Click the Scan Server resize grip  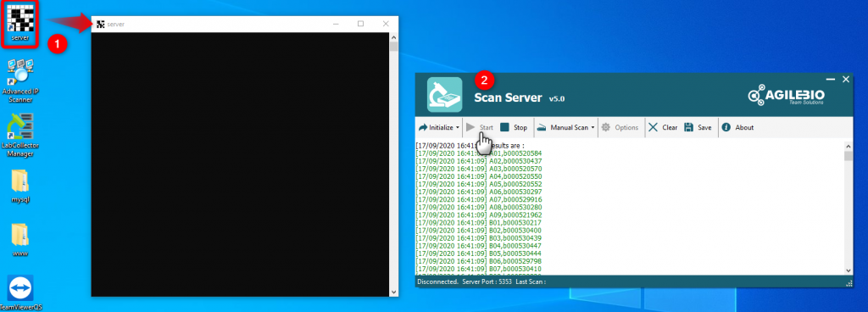pos(849,283)
